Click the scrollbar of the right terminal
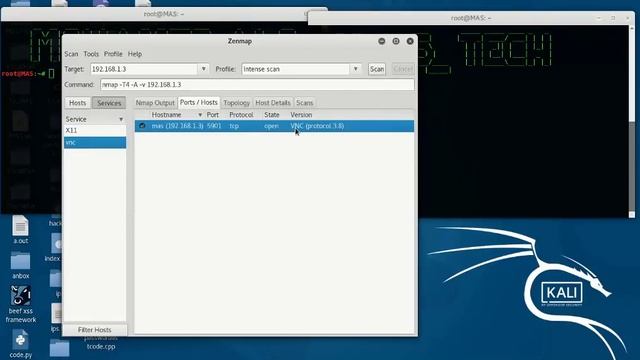The image size is (640, 360). point(632,122)
